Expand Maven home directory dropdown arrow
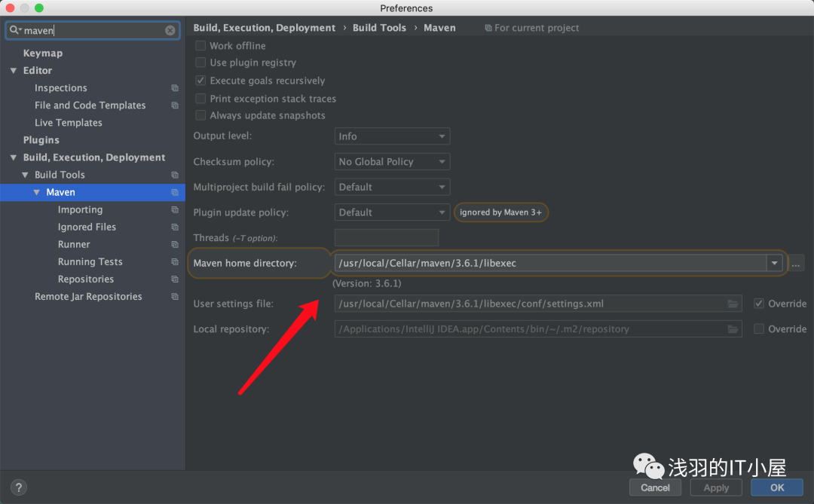814x504 pixels. pyautogui.click(x=774, y=263)
